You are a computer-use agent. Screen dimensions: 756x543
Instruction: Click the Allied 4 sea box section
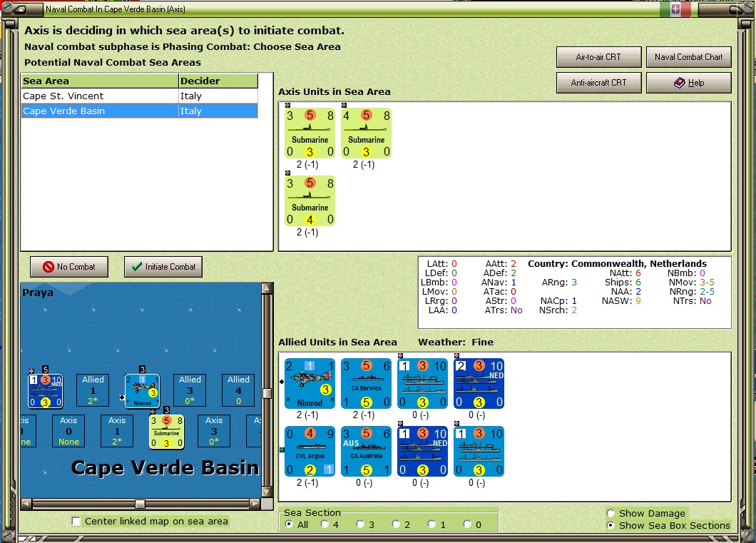click(x=238, y=390)
